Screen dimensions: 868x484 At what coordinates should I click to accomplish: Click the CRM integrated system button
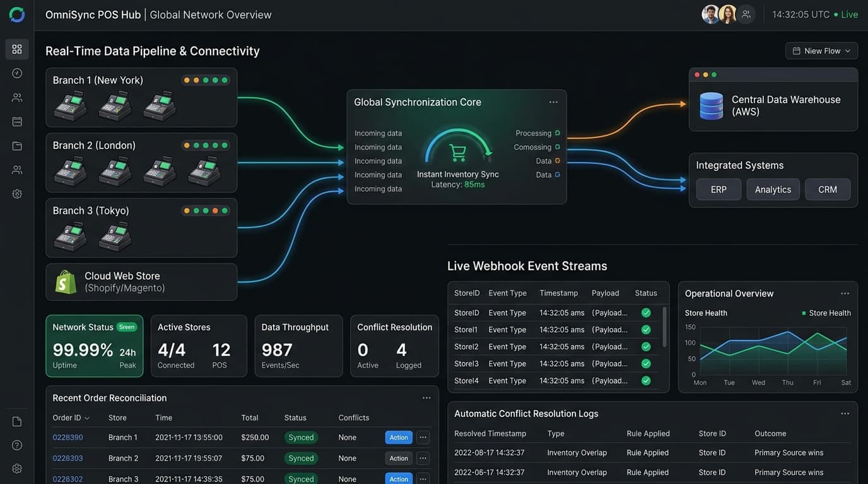[828, 190]
